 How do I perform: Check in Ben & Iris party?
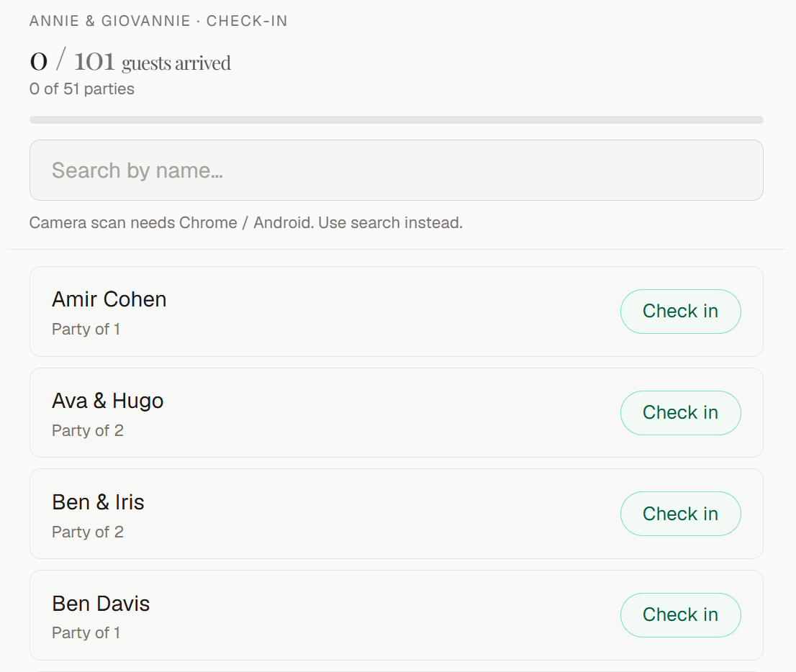pos(680,514)
